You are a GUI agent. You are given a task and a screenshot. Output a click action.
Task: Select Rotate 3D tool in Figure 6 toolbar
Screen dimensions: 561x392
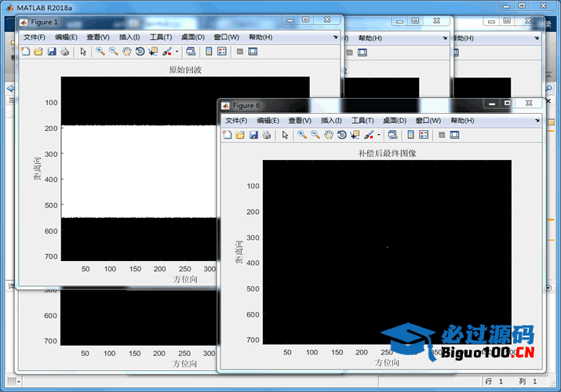[x=341, y=135]
